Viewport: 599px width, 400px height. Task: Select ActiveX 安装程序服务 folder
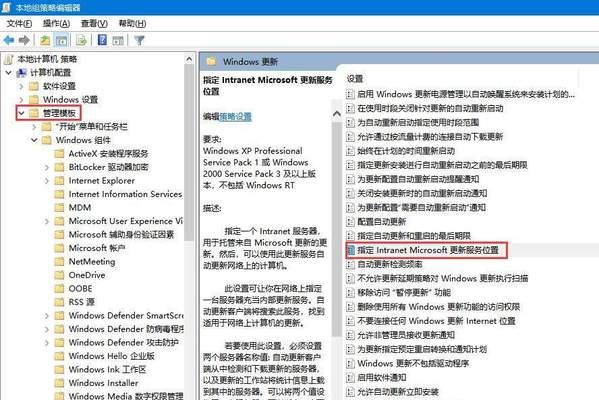tap(108, 154)
